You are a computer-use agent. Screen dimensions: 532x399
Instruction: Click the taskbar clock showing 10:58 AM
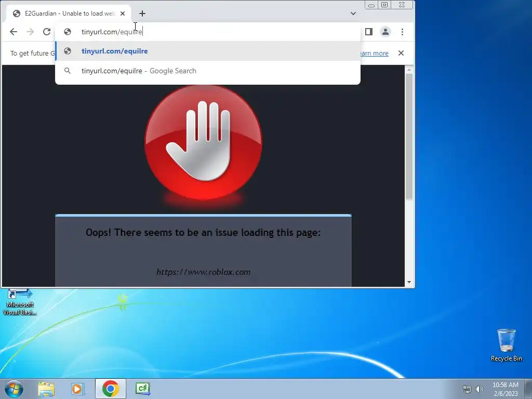tap(506, 389)
